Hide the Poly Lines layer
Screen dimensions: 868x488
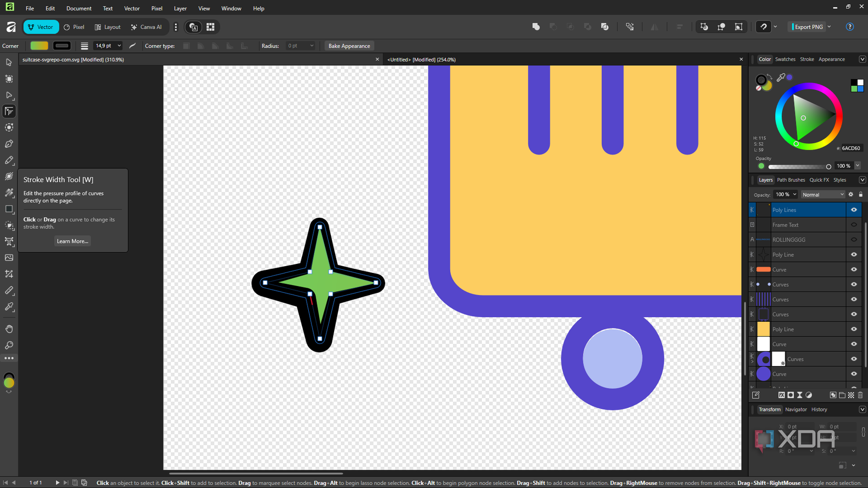click(x=854, y=210)
